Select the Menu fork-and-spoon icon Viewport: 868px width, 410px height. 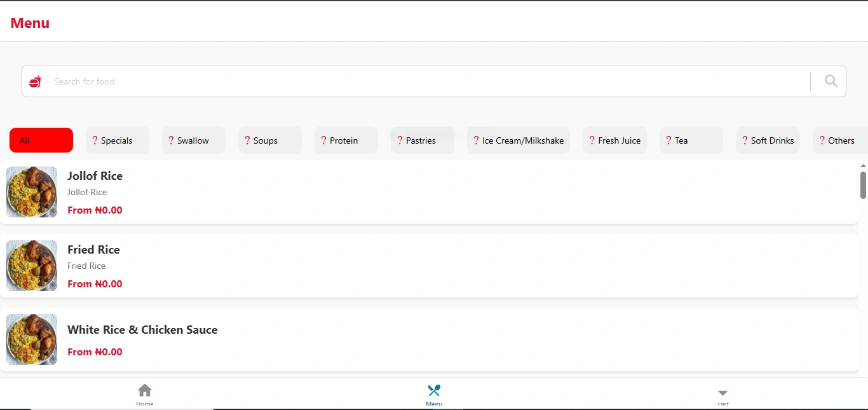(x=434, y=390)
